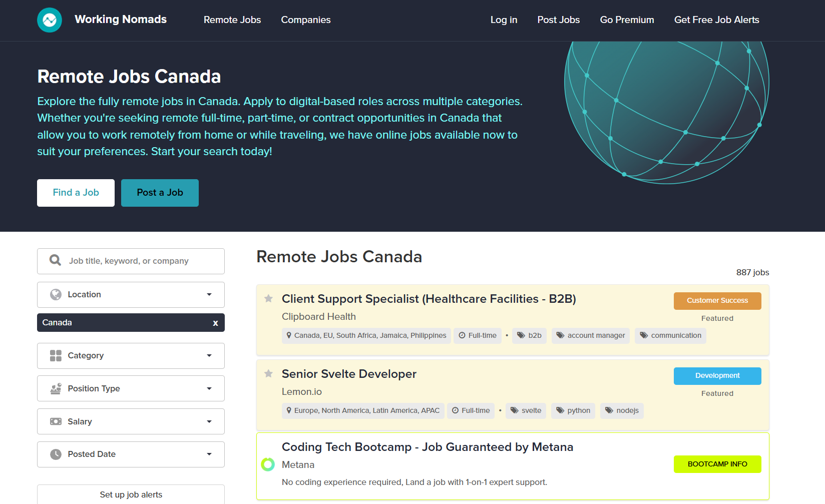The image size is (825, 504).
Task: Click Full-time tag on Lemon.io job
Action: point(471,410)
